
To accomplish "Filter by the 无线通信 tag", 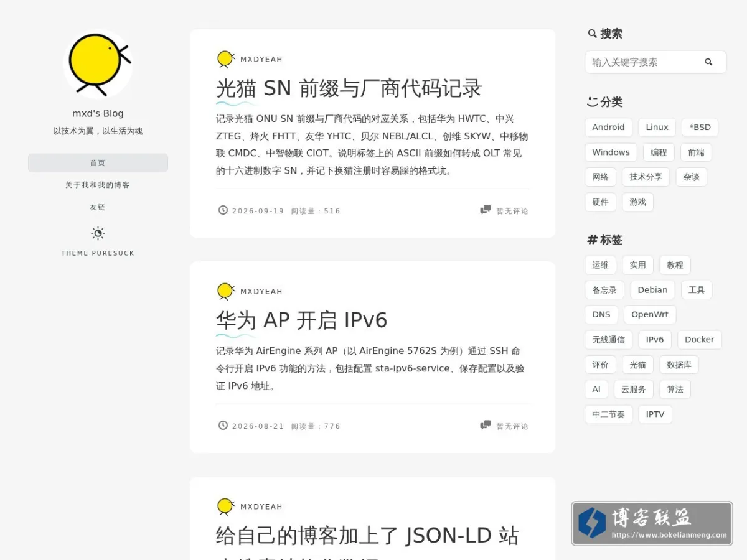I will (608, 340).
